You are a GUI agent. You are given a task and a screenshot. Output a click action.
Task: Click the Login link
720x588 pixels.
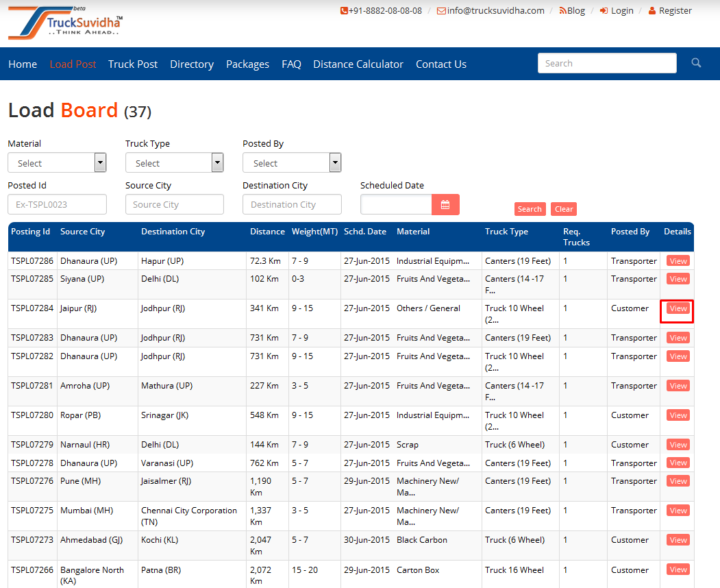[617, 10]
